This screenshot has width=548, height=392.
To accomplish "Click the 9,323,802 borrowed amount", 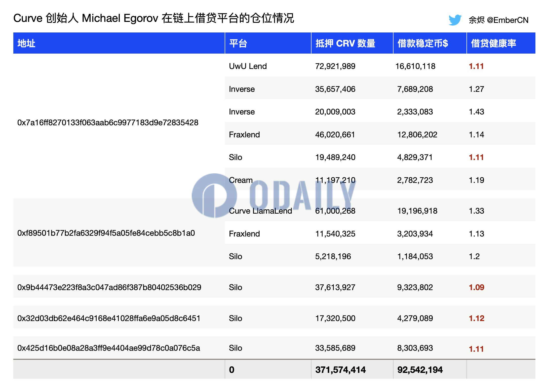I will pyautogui.click(x=415, y=287).
